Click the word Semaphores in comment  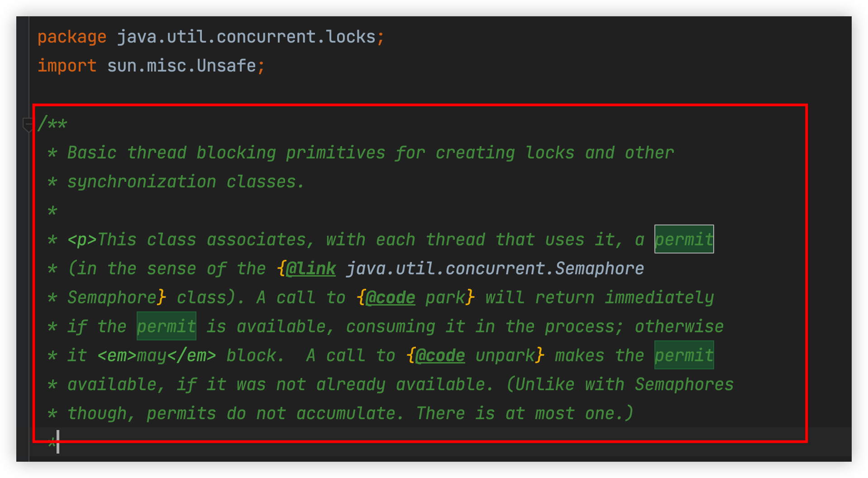684,384
